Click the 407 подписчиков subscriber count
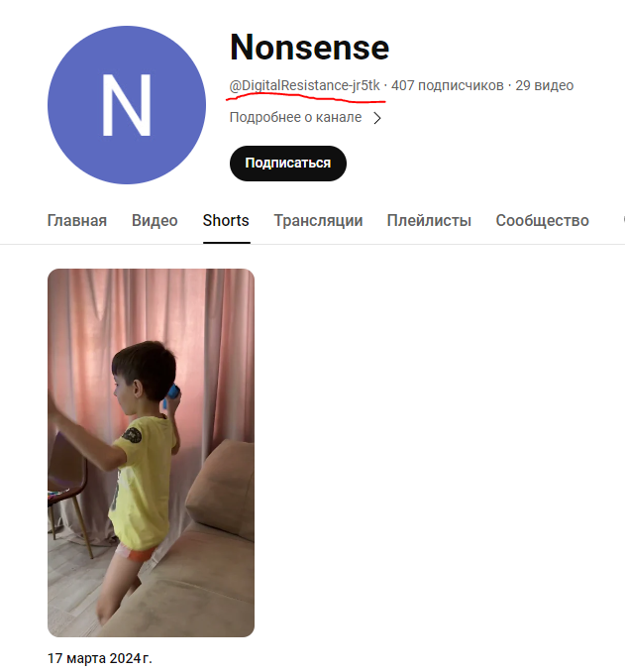The height and width of the screenshot is (672, 625). pyautogui.click(x=448, y=85)
